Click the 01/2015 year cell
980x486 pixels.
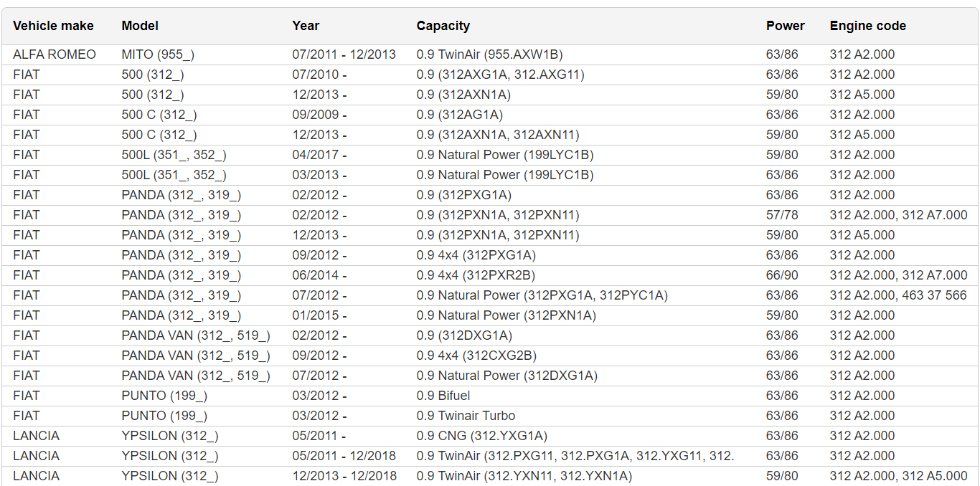319,315
